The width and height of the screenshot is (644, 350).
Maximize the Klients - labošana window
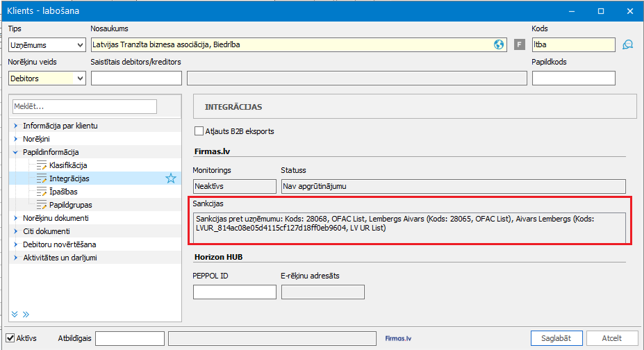pos(601,11)
